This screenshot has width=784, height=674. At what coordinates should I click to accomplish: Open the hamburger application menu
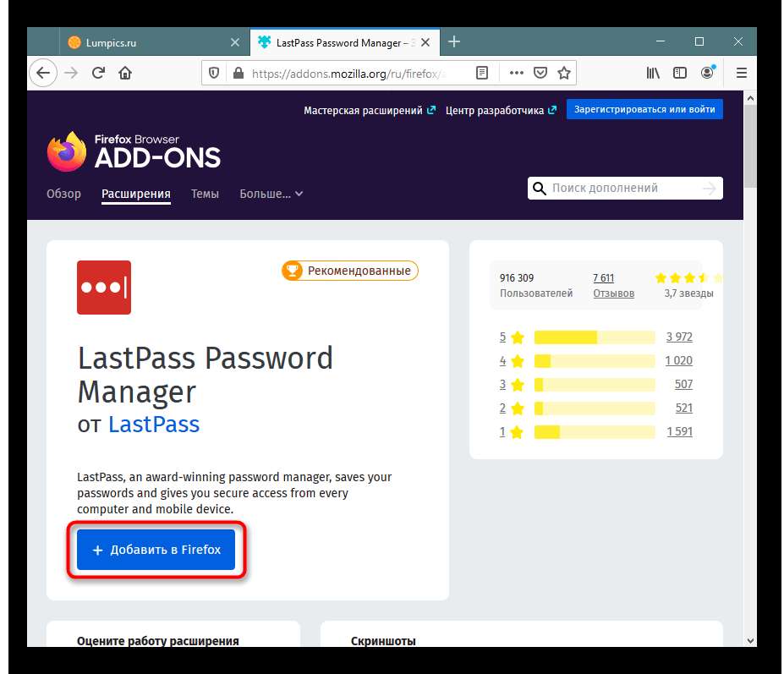point(742,74)
